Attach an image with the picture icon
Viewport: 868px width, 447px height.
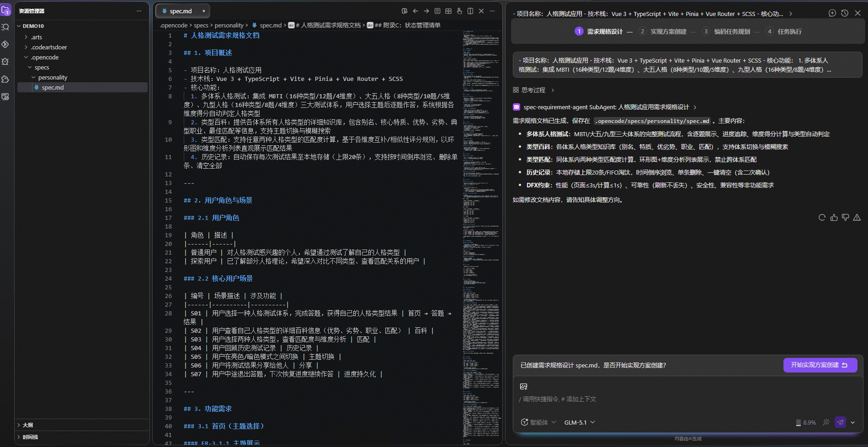524,387
